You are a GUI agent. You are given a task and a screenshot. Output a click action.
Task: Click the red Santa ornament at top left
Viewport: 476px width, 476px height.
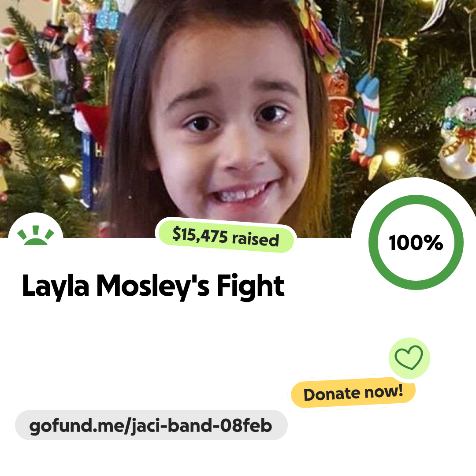pos(18,58)
